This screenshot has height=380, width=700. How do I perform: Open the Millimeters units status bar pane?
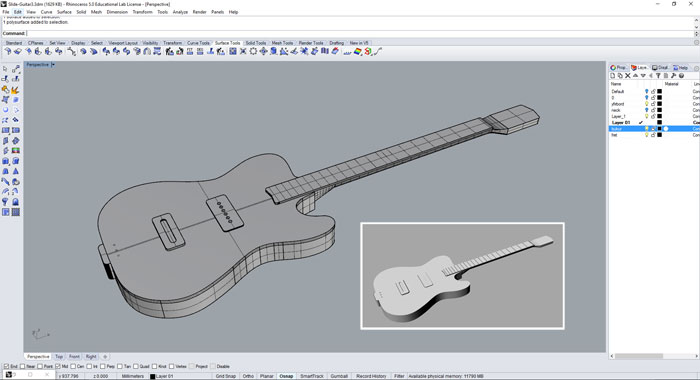(133, 376)
